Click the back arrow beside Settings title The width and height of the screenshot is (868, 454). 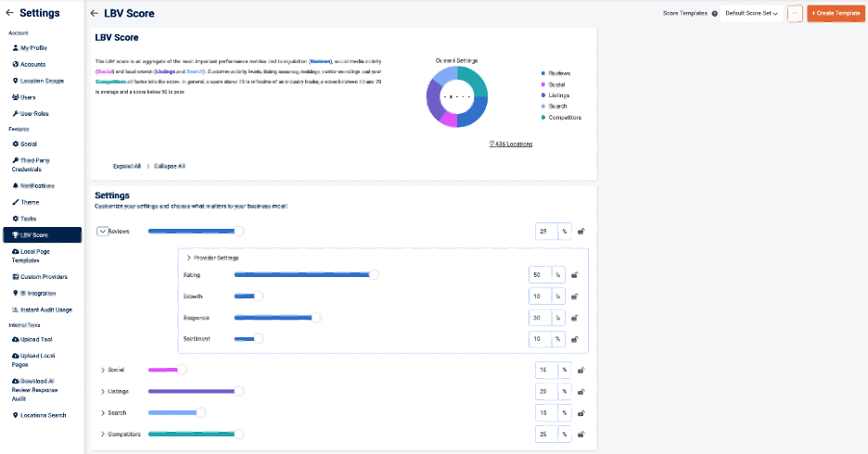coord(10,13)
